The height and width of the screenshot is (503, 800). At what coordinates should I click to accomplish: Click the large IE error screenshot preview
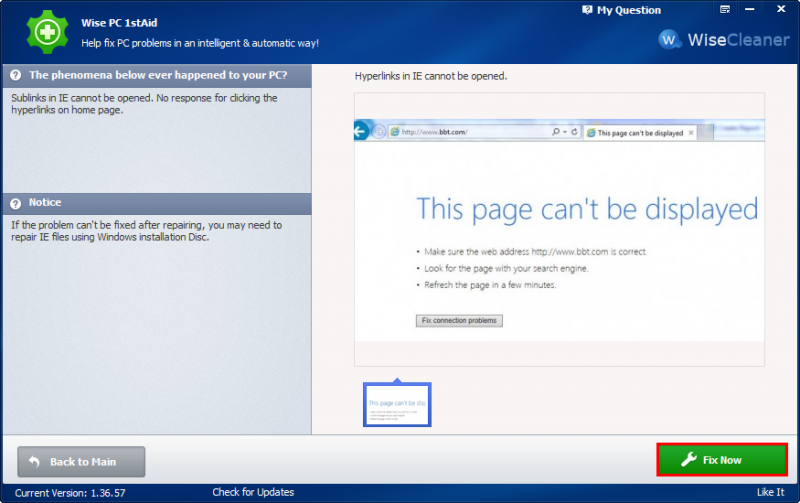point(559,230)
